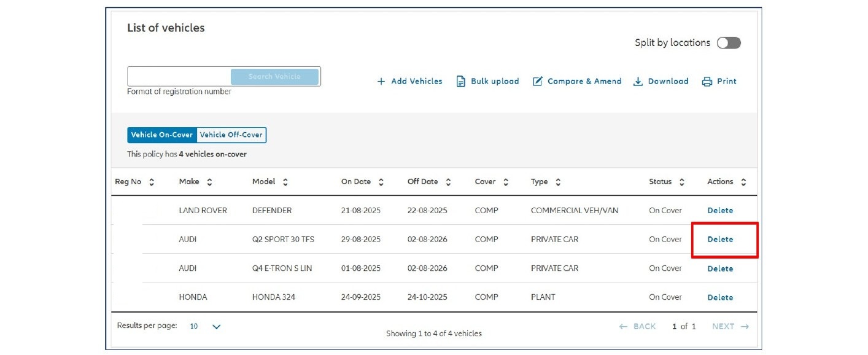Click the PLANT type cell
Image resolution: width=868 pixels, height=355 pixels.
(543, 297)
